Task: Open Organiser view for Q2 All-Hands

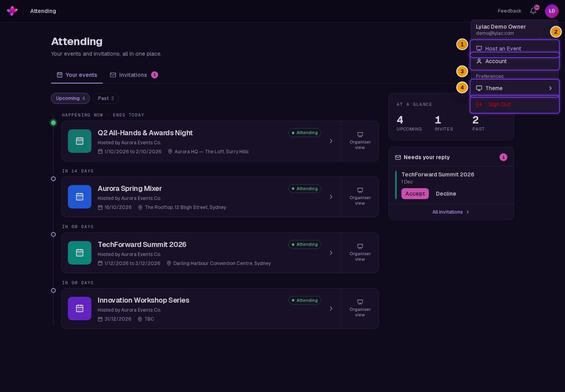Action: click(360, 141)
